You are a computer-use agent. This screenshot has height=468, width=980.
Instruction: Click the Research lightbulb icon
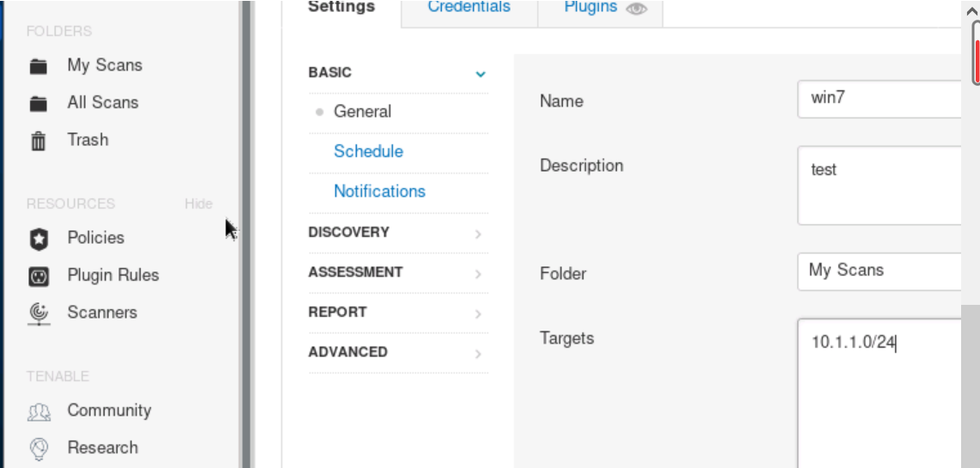coord(39,448)
